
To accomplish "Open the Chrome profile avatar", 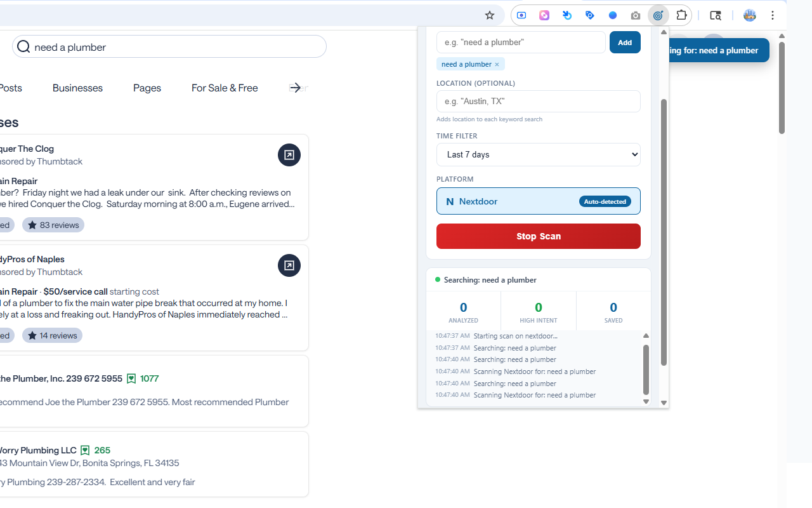I will 750,15.
